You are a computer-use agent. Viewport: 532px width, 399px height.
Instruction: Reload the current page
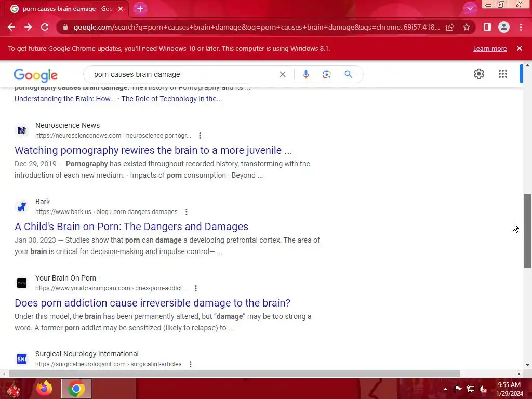(45, 27)
